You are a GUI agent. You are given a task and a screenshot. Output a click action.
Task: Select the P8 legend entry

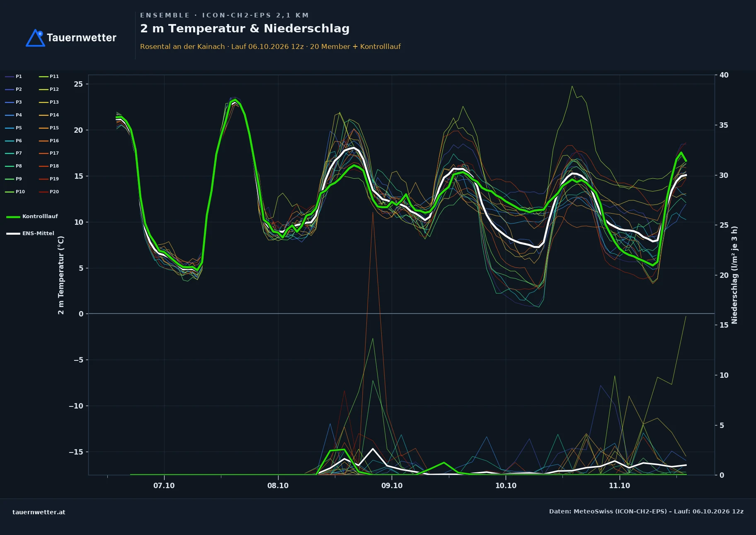14,166
